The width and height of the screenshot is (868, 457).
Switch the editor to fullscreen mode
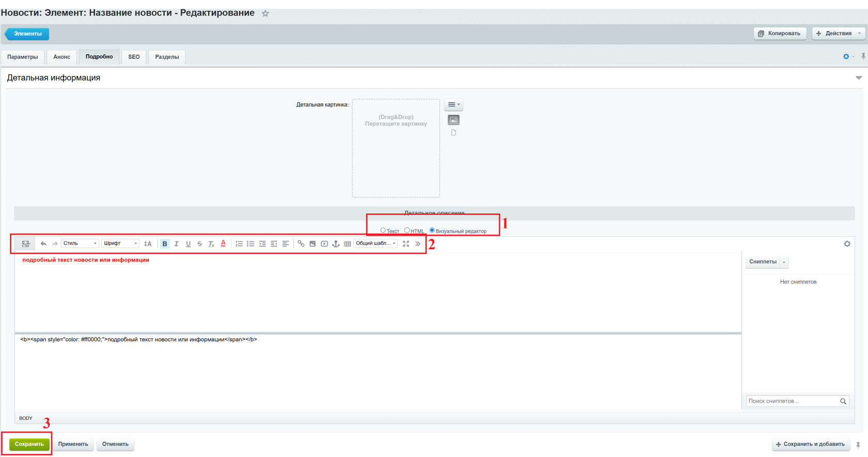point(406,243)
